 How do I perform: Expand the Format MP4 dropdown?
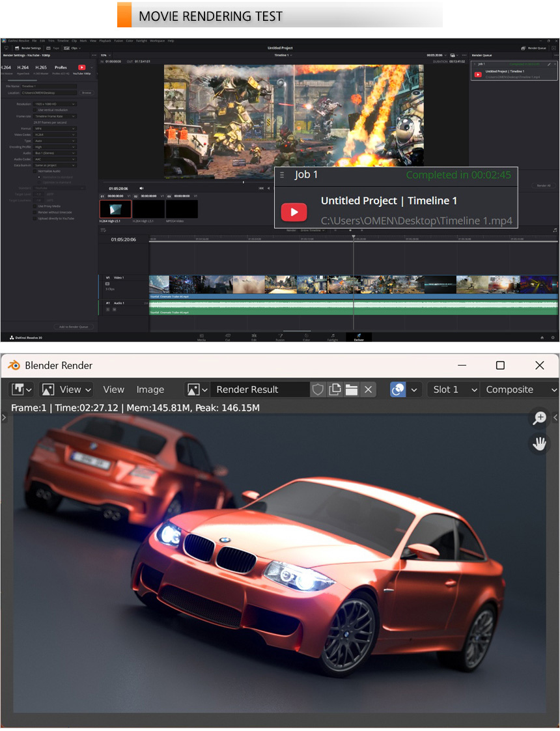point(55,128)
